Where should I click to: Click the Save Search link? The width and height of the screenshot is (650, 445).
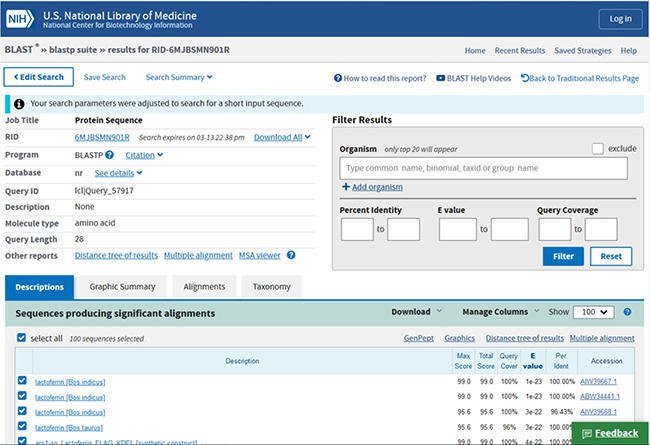click(x=104, y=77)
